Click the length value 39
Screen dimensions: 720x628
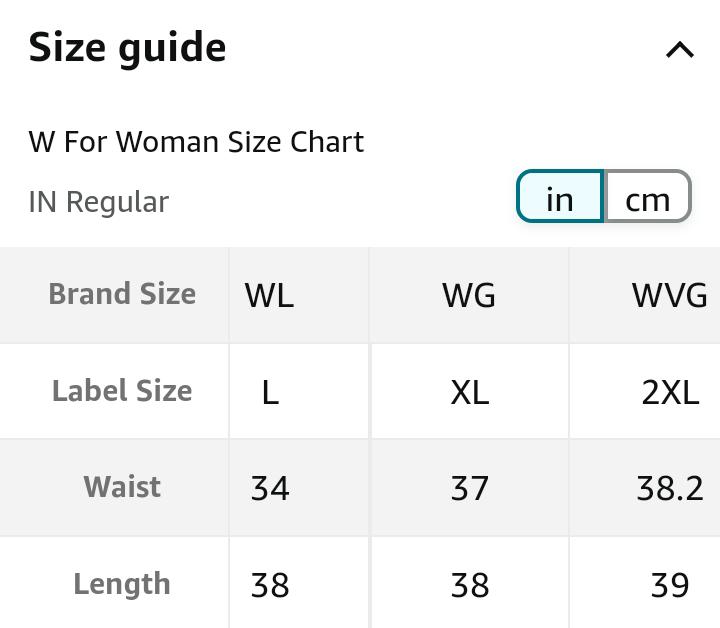point(669,585)
